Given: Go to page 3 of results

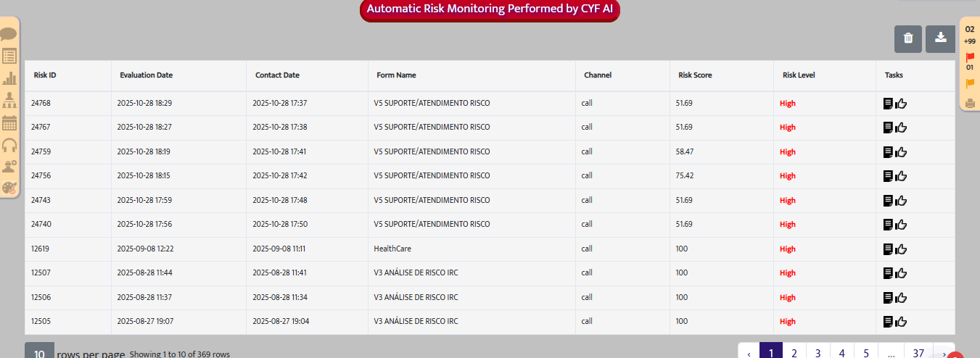Looking at the screenshot, I should 818,353.
